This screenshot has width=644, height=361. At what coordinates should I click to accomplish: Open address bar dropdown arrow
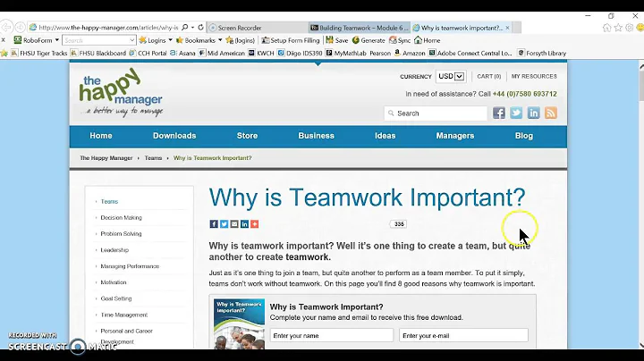tap(192, 28)
